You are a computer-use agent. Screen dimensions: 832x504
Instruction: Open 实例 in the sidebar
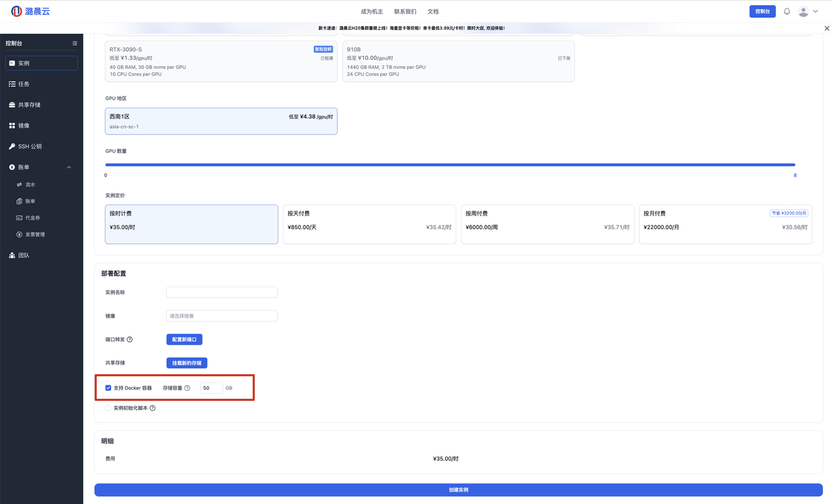tap(42, 63)
